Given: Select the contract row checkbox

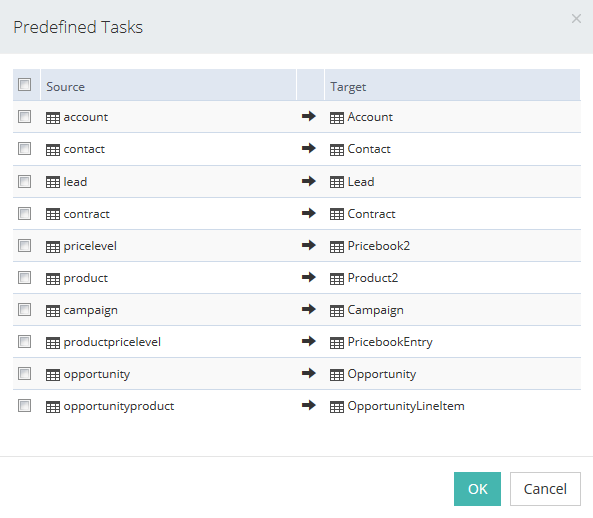Looking at the screenshot, I should (25, 214).
